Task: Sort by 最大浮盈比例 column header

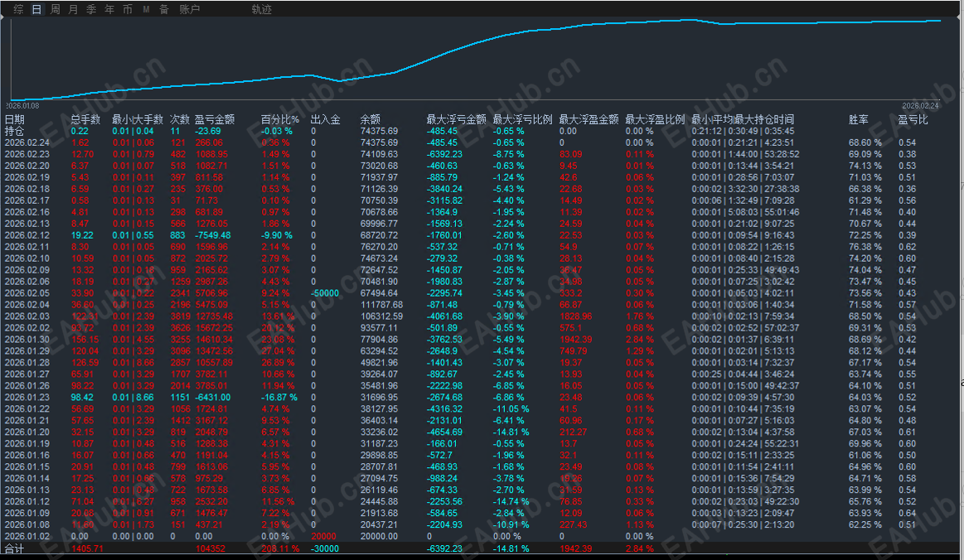Action: pos(655,119)
